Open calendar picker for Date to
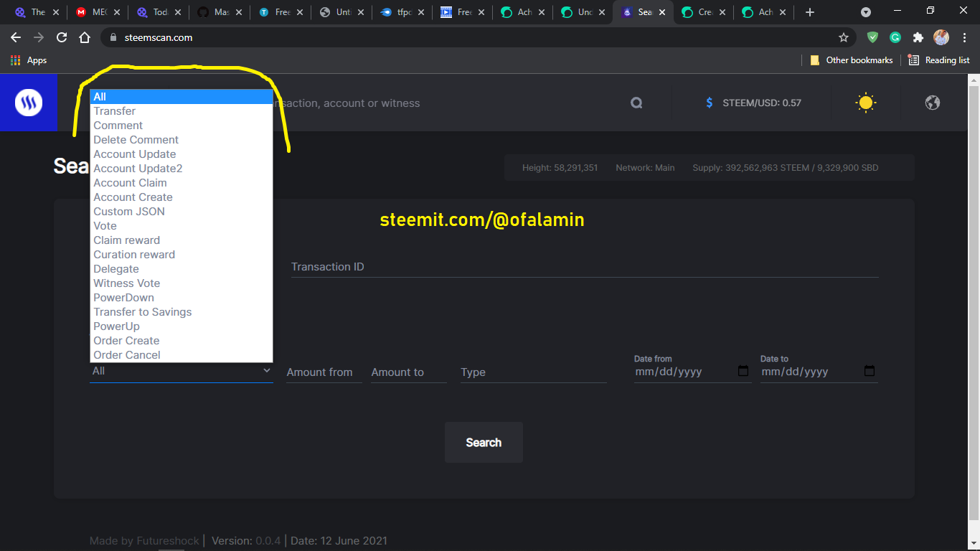The width and height of the screenshot is (980, 551). [x=870, y=371]
